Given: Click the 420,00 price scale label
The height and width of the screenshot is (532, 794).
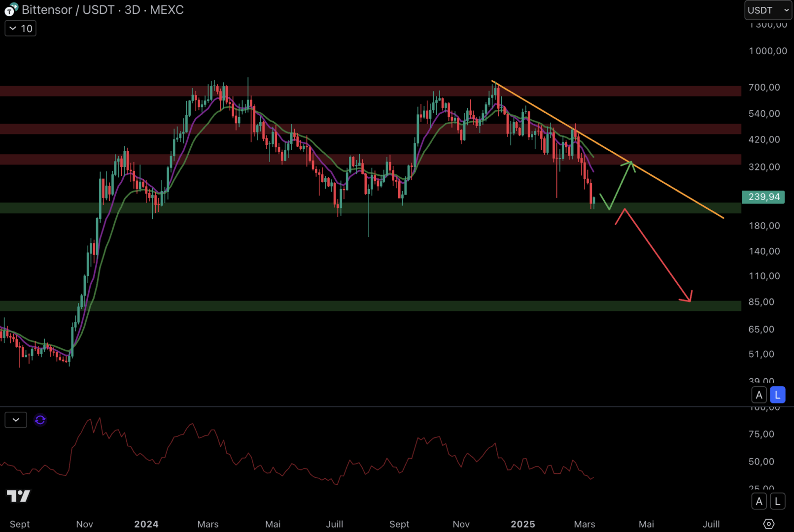Looking at the screenshot, I should click(x=764, y=139).
